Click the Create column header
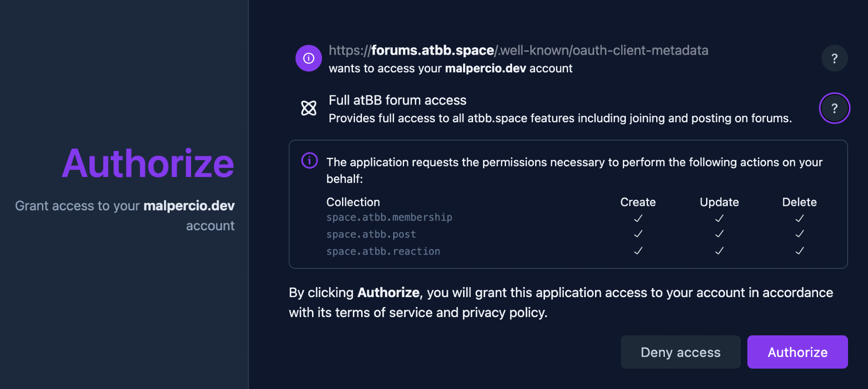This screenshot has width=868, height=389. [638, 202]
